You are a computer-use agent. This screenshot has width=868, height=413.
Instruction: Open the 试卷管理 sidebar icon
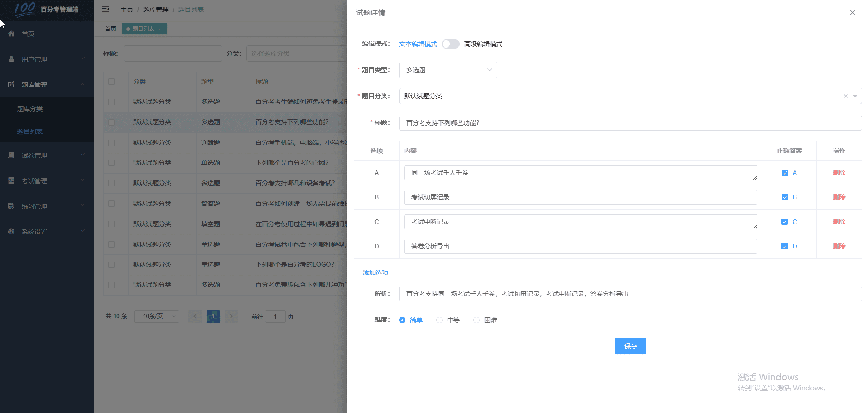pos(11,155)
